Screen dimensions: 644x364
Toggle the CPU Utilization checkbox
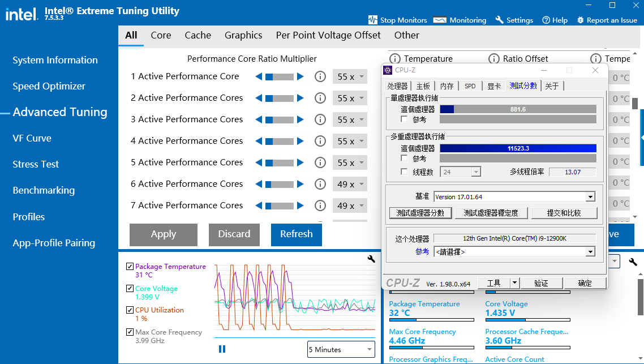coord(130,310)
